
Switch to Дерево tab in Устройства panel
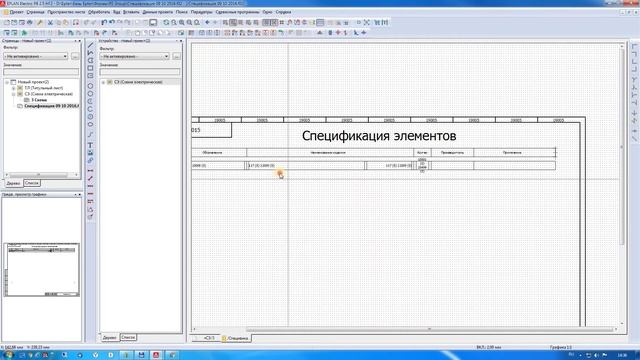pyautogui.click(x=109, y=338)
